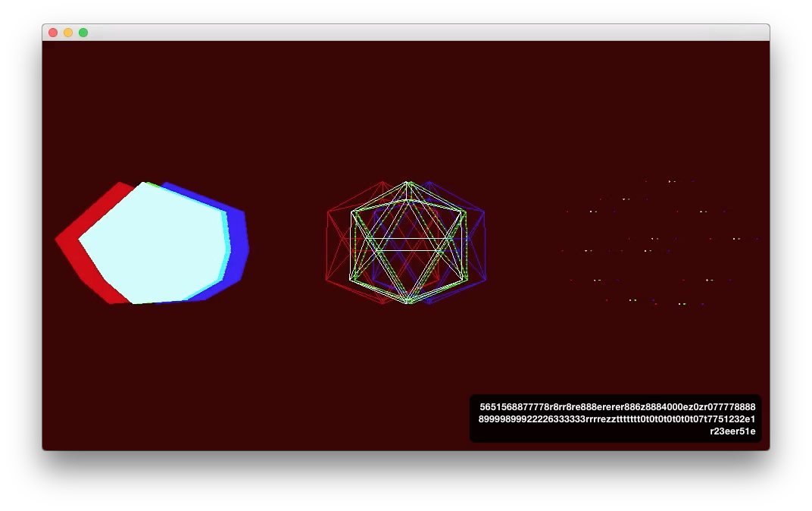Select the white filled polygon's center
Screen dimensions: 812x511
click(153, 243)
